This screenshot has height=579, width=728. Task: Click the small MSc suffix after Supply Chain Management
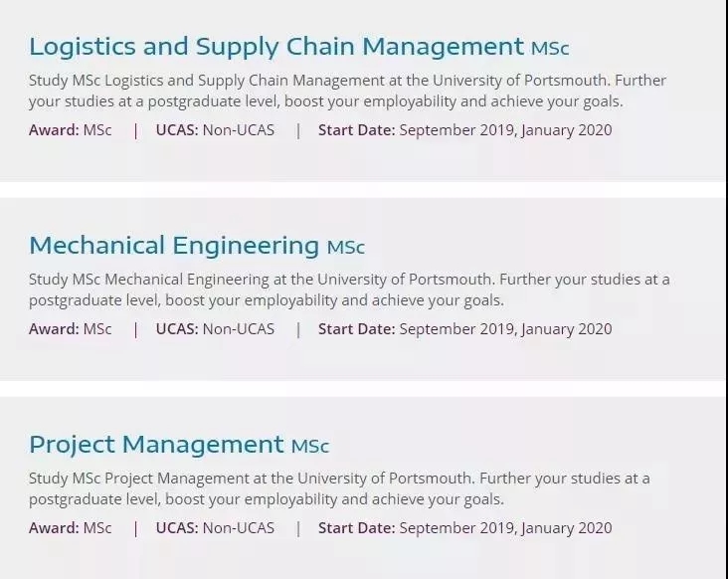click(550, 48)
